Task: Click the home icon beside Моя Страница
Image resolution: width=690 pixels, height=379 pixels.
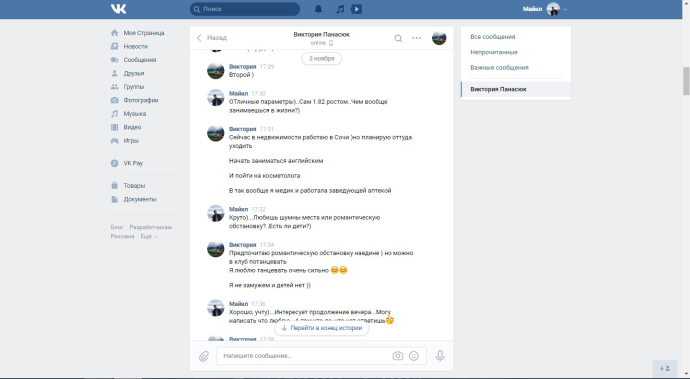Action: point(114,33)
